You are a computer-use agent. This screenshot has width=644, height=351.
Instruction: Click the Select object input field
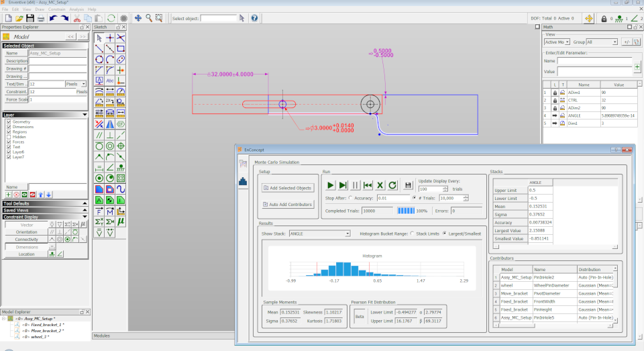pos(219,18)
